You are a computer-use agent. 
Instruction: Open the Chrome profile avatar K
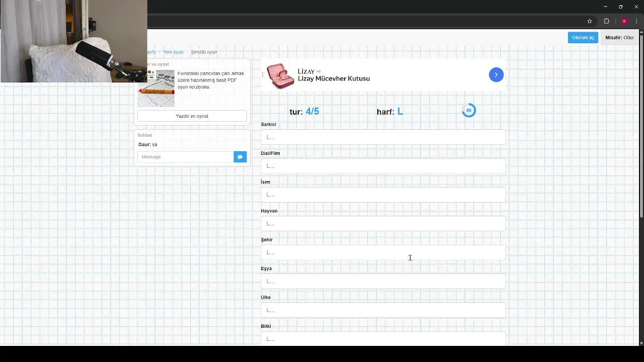[624, 21]
